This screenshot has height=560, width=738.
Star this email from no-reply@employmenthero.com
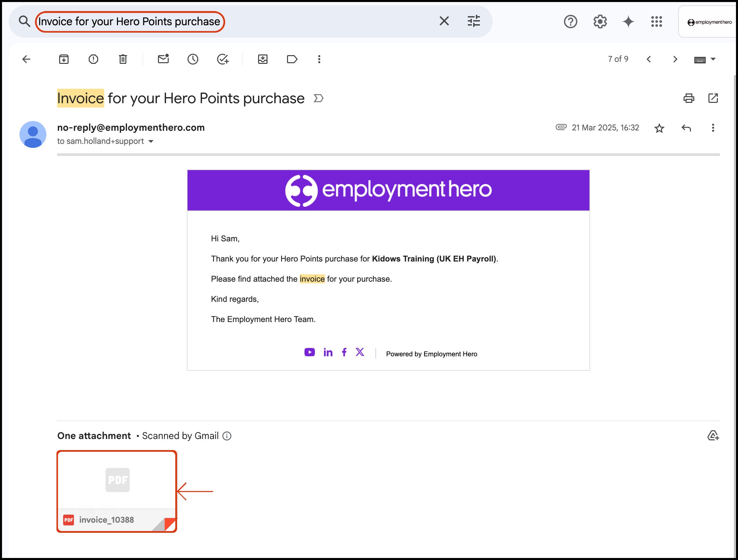(659, 128)
